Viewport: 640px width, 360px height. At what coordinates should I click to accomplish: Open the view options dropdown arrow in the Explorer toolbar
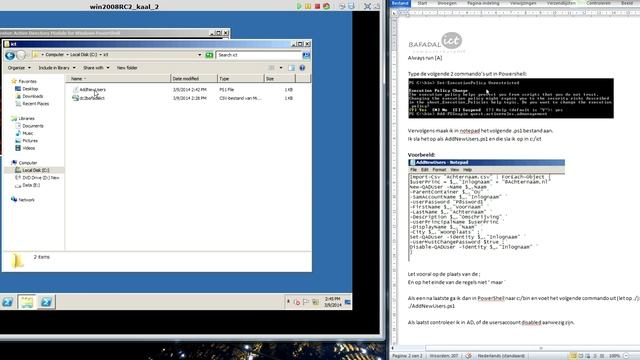click(x=281, y=68)
